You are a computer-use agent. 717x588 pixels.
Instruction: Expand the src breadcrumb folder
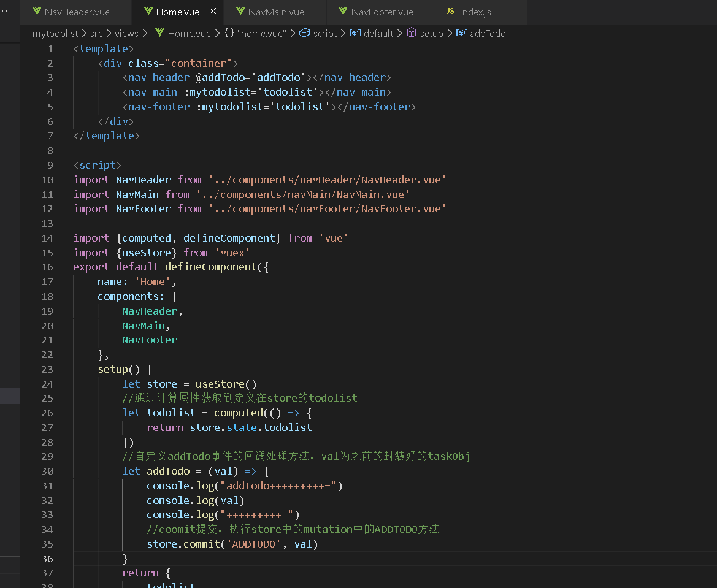(x=96, y=33)
